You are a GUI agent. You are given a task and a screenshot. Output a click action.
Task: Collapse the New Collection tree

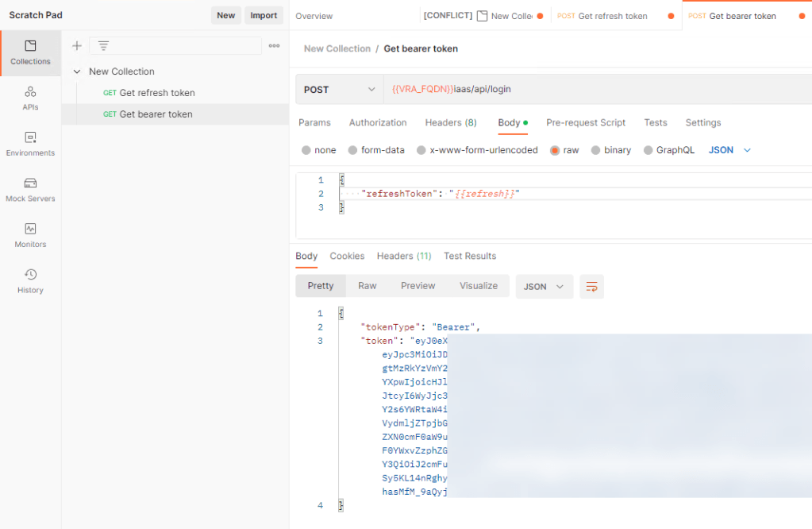77,71
